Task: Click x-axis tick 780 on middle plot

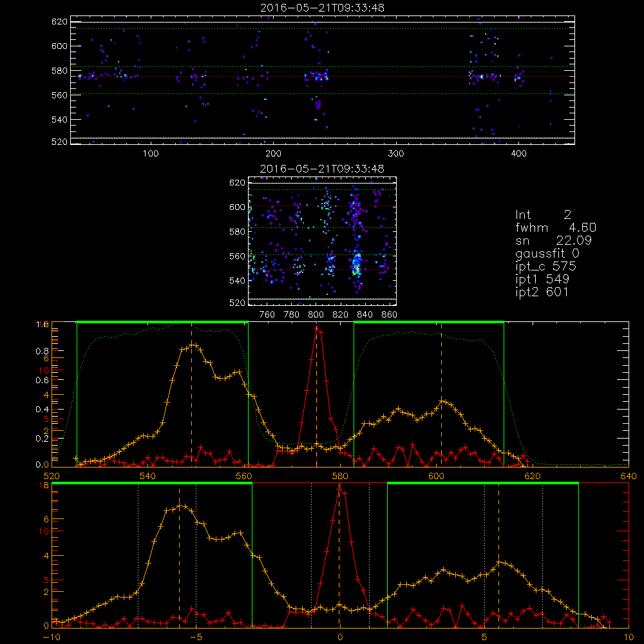Action: tap(292, 315)
